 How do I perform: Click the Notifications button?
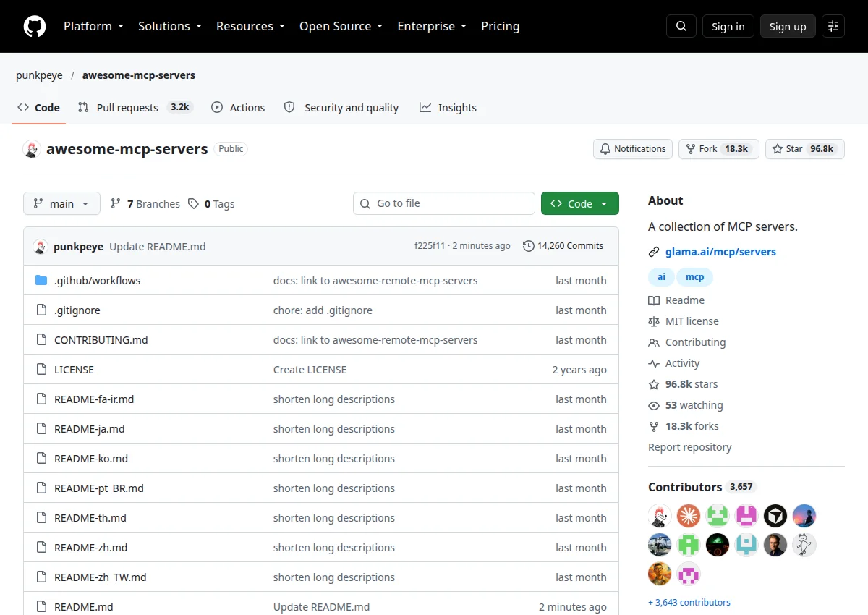pos(633,149)
